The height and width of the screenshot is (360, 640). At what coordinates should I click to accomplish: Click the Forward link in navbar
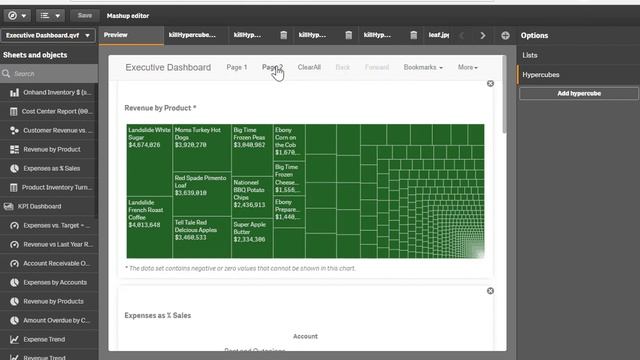[x=377, y=67]
